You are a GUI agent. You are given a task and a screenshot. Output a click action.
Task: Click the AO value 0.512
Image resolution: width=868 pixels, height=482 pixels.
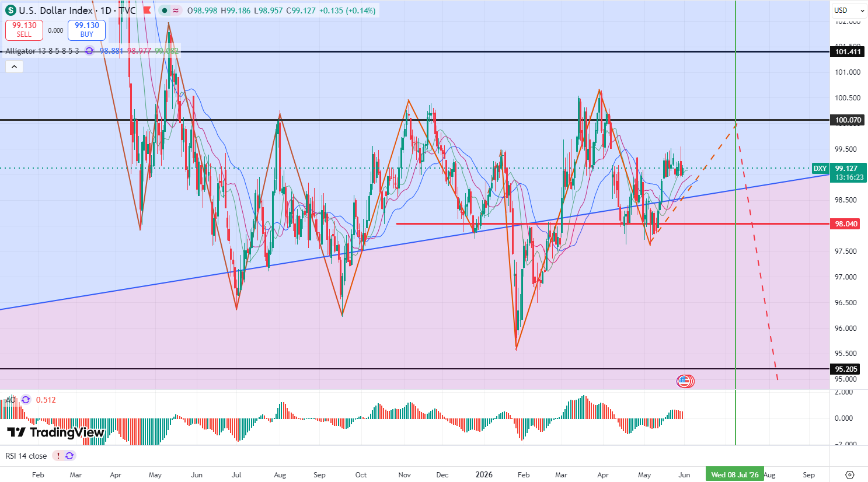click(46, 400)
